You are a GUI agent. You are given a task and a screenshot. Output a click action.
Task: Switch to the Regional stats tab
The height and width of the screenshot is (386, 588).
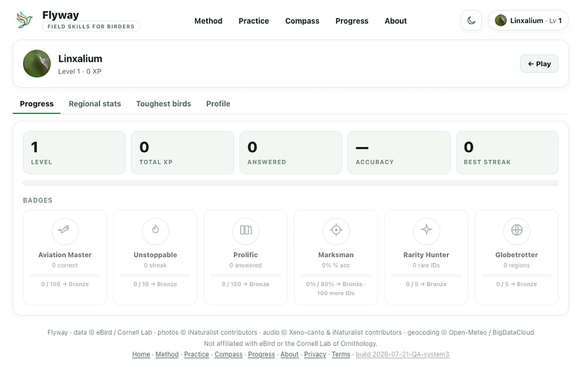95,104
